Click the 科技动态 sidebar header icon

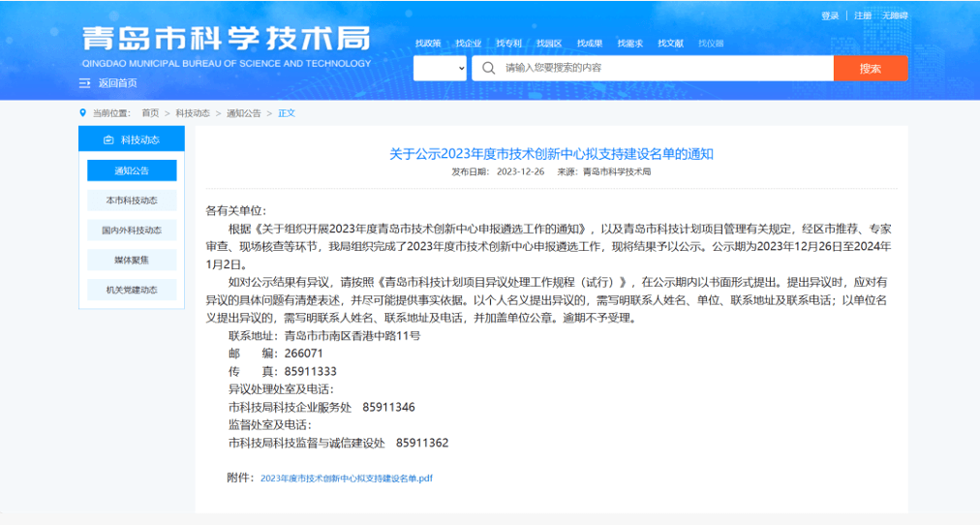point(108,140)
